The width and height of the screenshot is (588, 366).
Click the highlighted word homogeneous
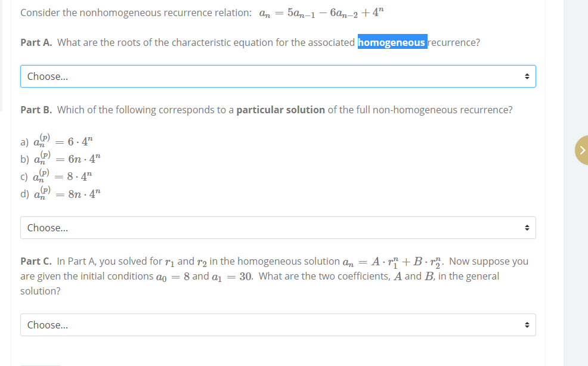(392, 42)
